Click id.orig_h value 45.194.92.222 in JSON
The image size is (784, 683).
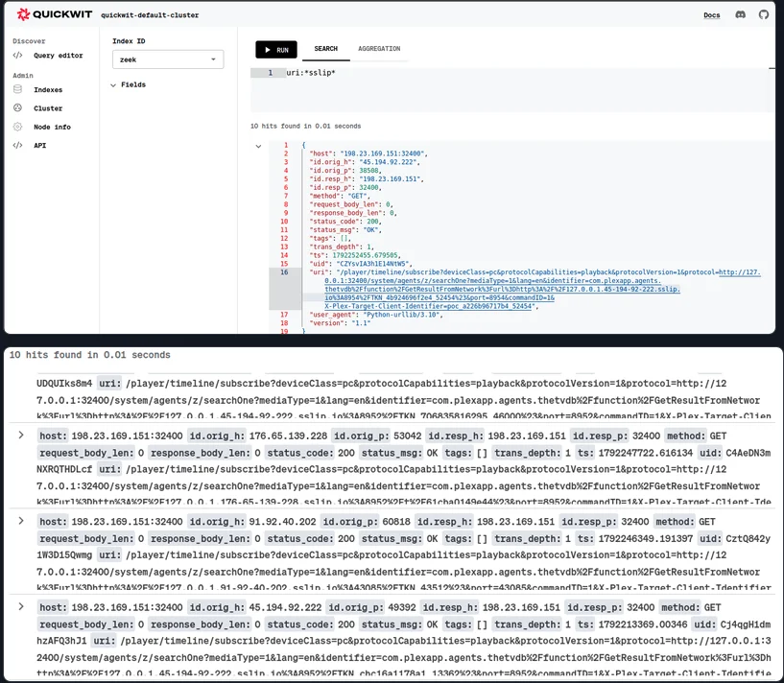click(x=390, y=162)
